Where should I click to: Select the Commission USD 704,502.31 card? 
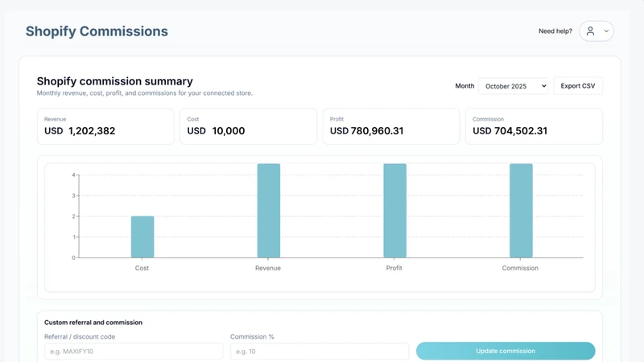(534, 126)
